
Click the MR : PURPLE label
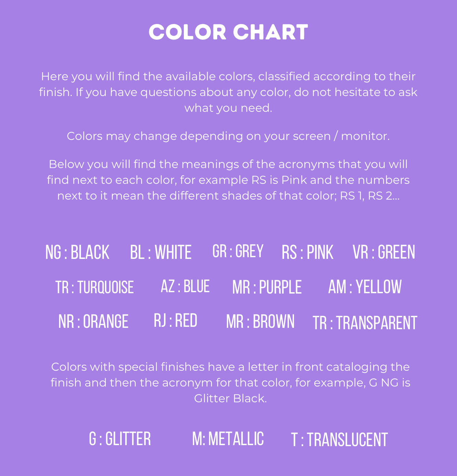point(267,287)
